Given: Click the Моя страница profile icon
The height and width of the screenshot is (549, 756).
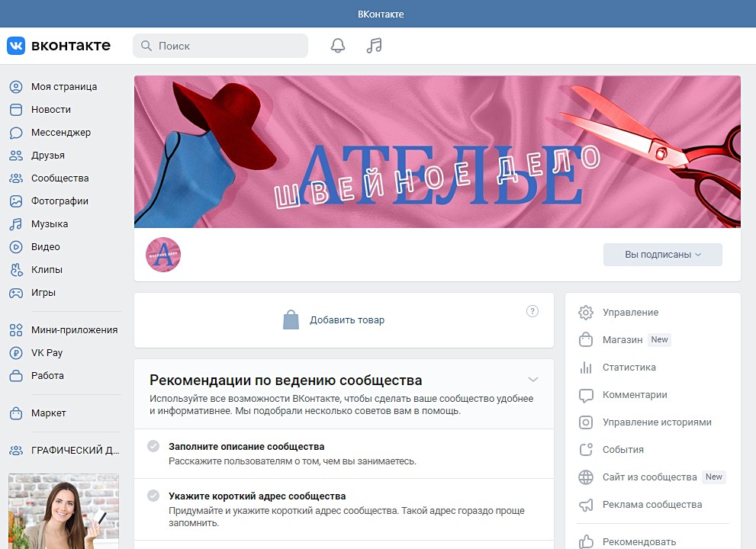Looking at the screenshot, I should tap(16, 87).
